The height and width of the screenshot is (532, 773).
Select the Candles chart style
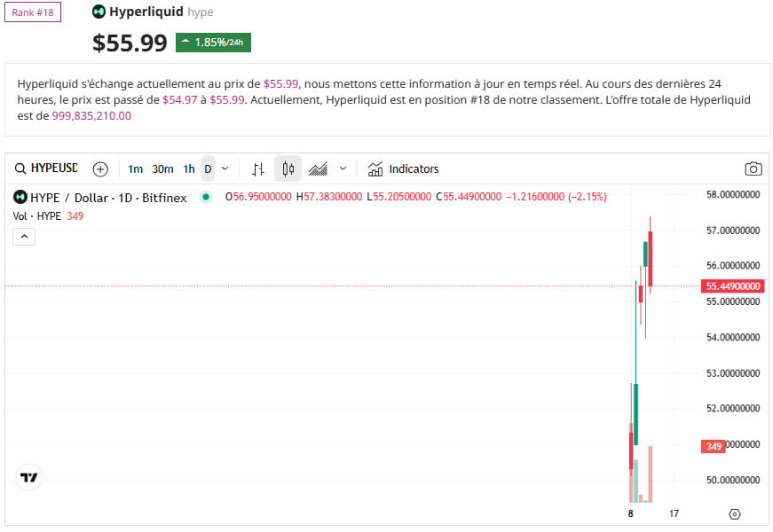point(288,168)
